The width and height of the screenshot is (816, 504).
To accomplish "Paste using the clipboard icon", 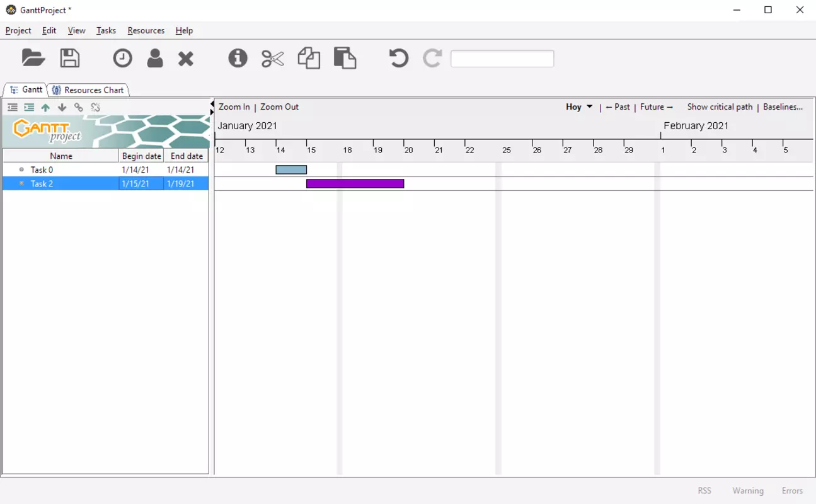I will pos(345,58).
